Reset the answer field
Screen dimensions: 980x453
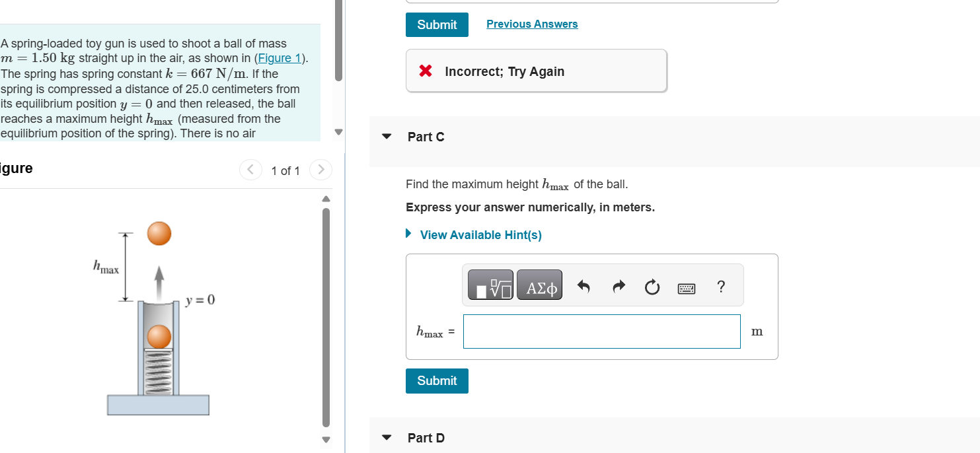tap(652, 287)
